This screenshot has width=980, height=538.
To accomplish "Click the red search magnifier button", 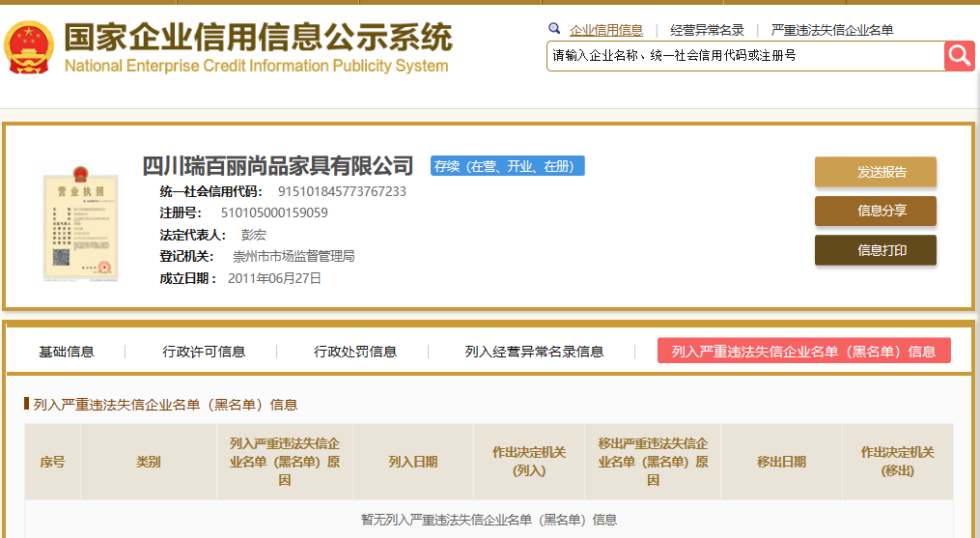I will 960,56.
